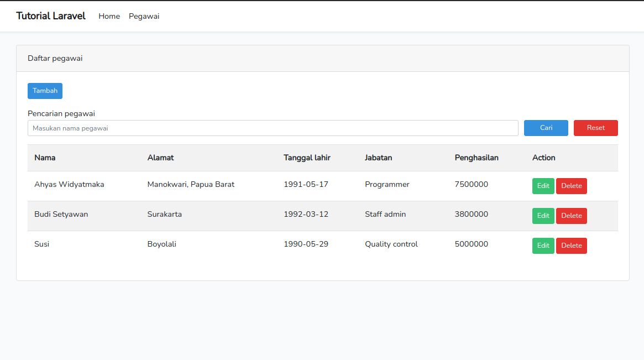Click the Nama column header
Image resolution: width=644 pixels, height=360 pixels.
coord(45,158)
